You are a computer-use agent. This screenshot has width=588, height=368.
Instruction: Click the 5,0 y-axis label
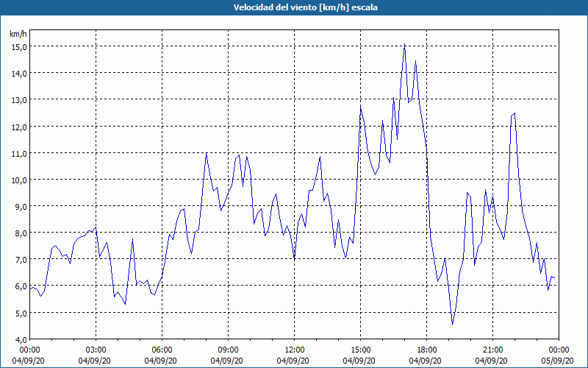click(x=21, y=314)
